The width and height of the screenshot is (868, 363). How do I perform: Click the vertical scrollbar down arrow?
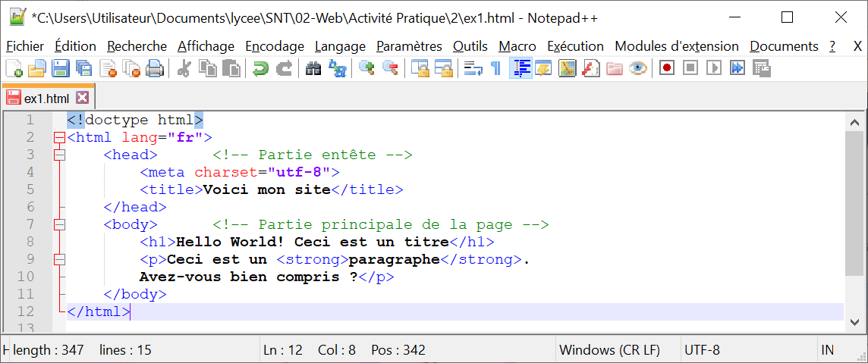coord(856,321)
